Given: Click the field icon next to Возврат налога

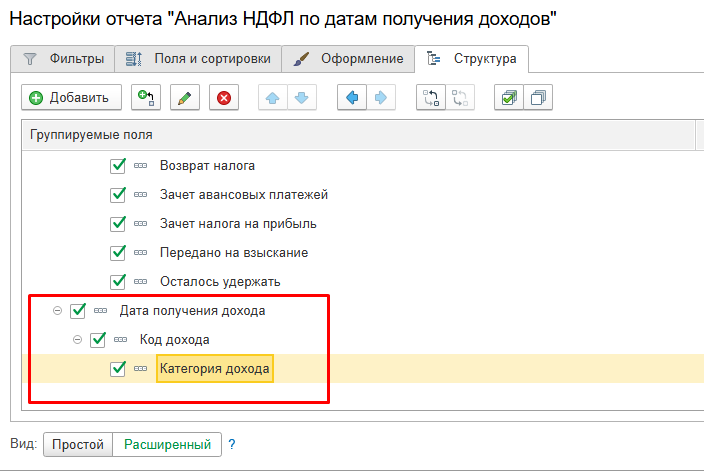Looking at the screenshot, I should click(141, 166).
